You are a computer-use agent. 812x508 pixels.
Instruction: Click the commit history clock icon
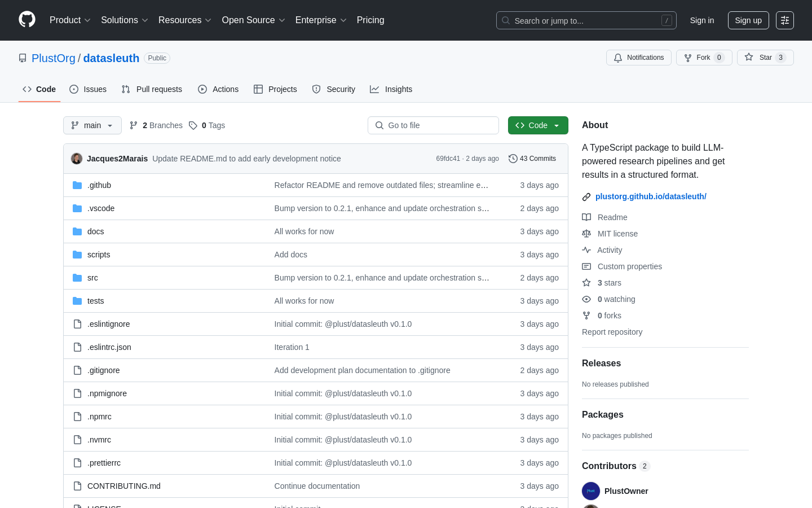pos(513,159)
